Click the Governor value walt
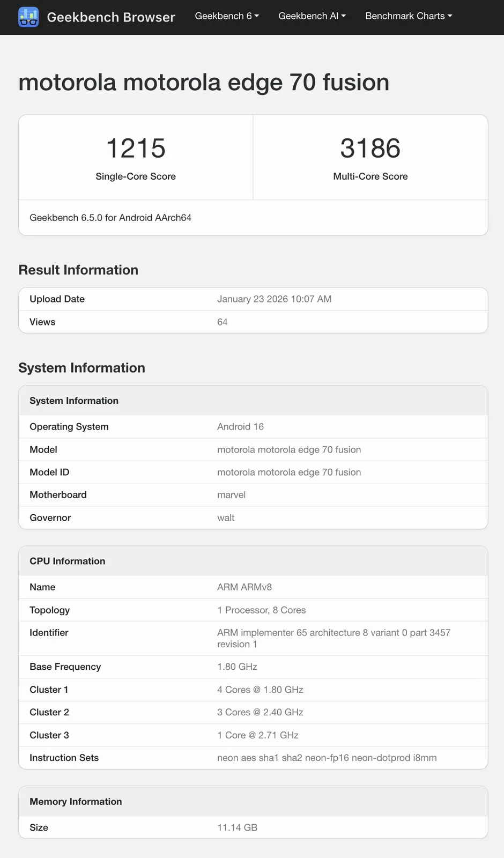This screenshot has width=504, height=858. [x=226, y=518]
